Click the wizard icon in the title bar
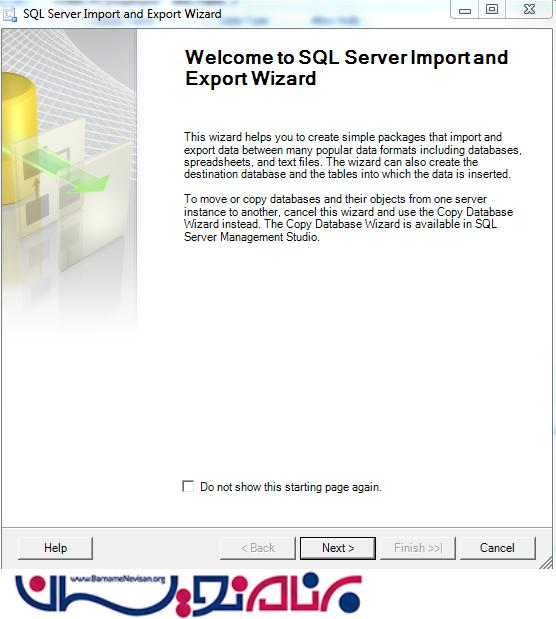The width and height of the screenshot is (556, 619). pos(10,14)
